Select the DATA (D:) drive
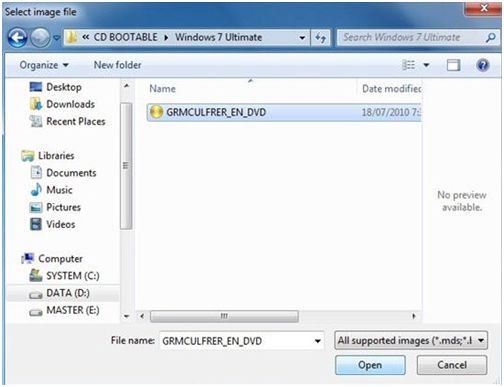Screen dimensions: 504x387 [68, 293]
